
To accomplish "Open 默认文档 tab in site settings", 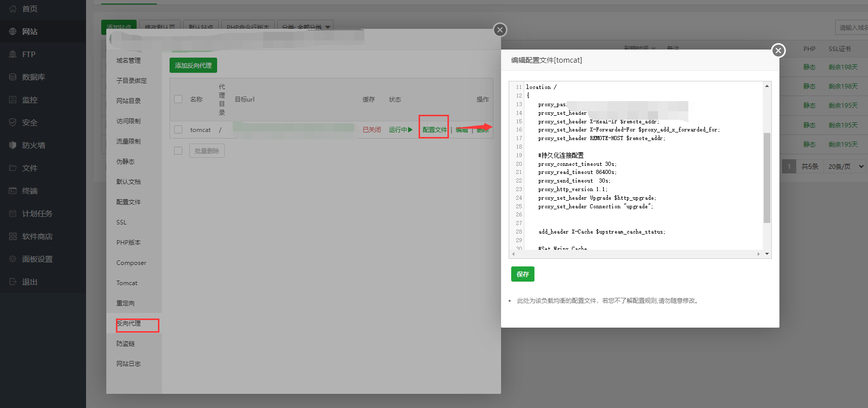I will coord(129,182).
